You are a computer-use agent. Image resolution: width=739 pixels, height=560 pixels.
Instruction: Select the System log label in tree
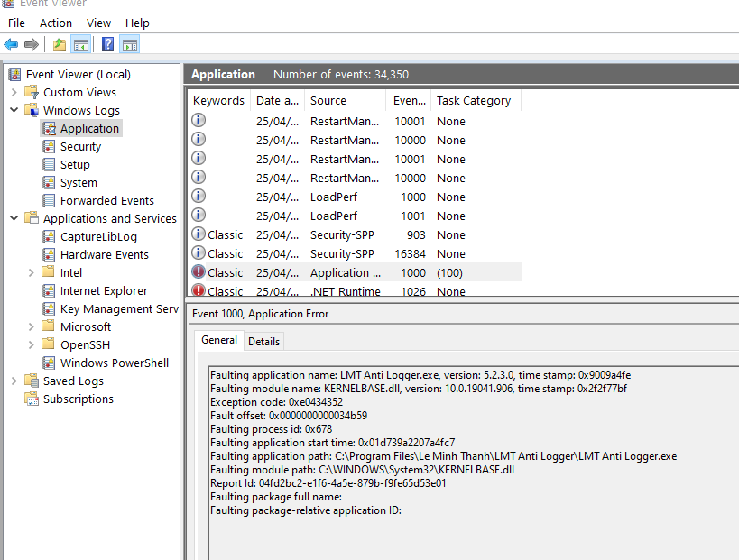(79, 182)
